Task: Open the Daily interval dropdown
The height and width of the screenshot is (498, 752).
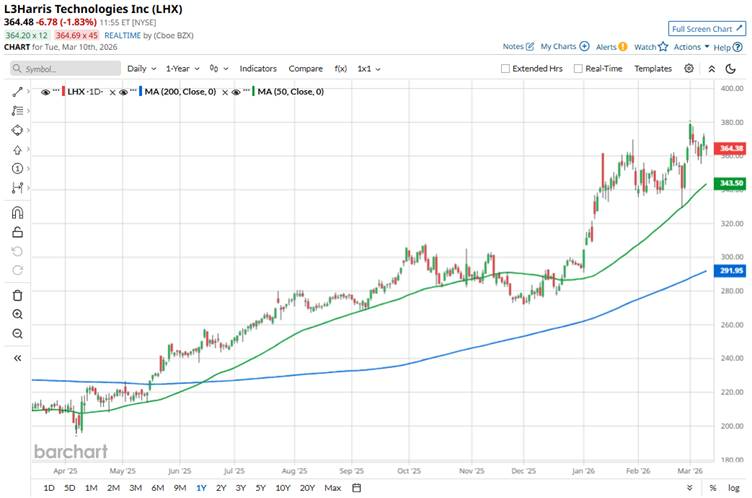Action: coord(140,69)
